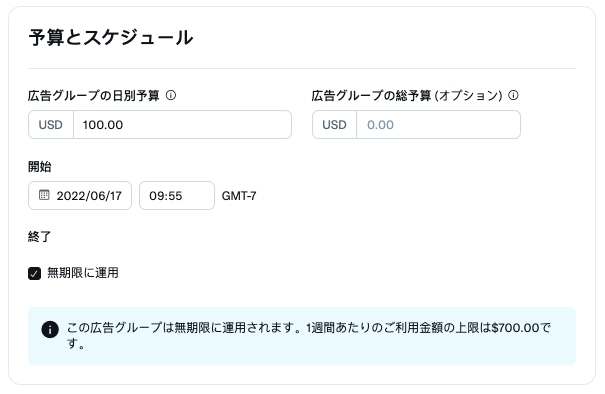
Task: Click info icon beside 広告グループの日別予算
Action: pyautogui.click(x=171, y=95)
